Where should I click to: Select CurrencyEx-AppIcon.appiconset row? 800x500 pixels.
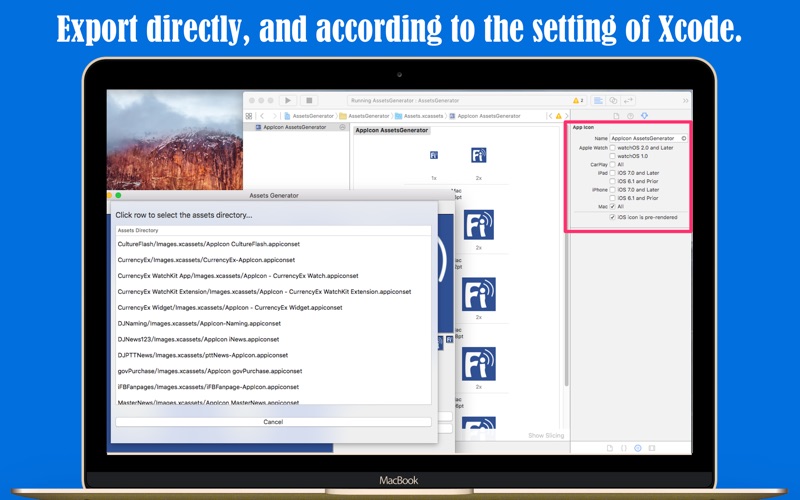(x=273, y=260)
